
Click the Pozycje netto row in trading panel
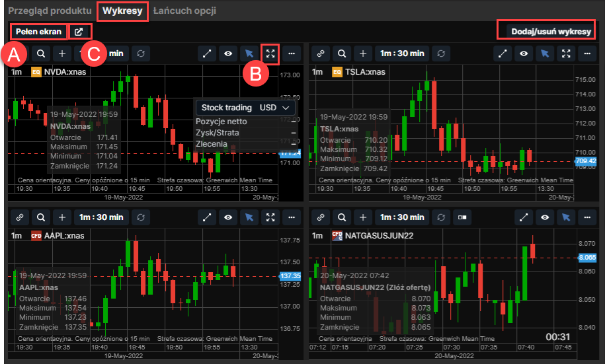(x=246, y=122)
